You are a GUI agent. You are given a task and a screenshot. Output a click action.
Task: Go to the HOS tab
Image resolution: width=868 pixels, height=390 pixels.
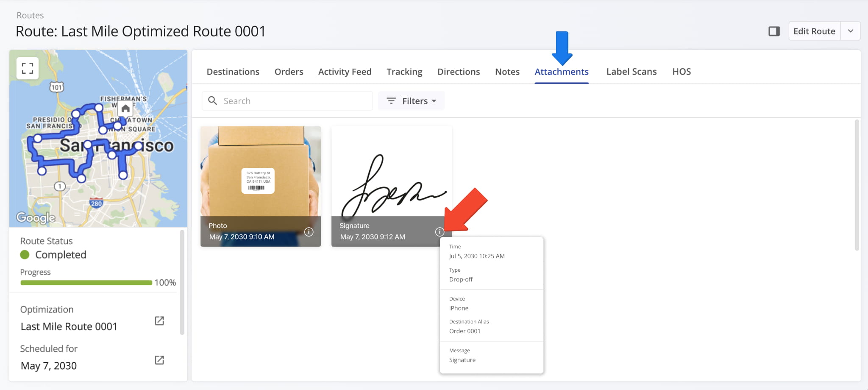pyautogui.click(x=682, y=72)
